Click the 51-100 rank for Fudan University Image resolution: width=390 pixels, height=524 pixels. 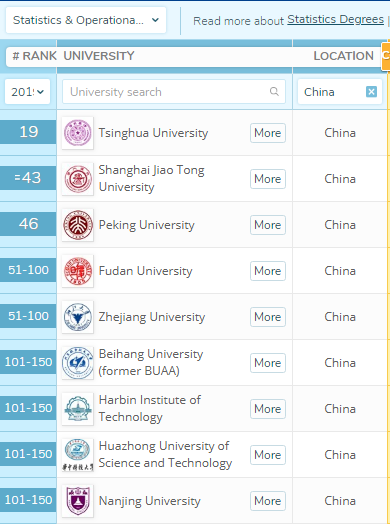tap(28, 270)
